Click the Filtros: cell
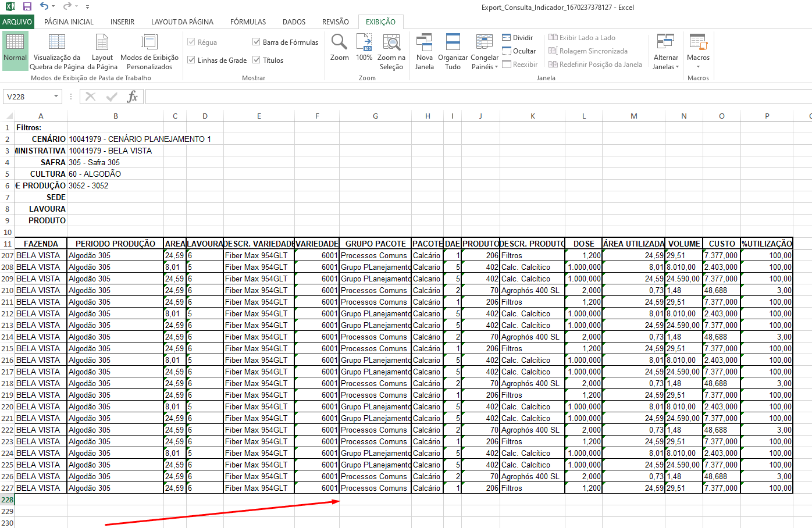The width and height of the screenshot is (812, 528). [41, 127]
